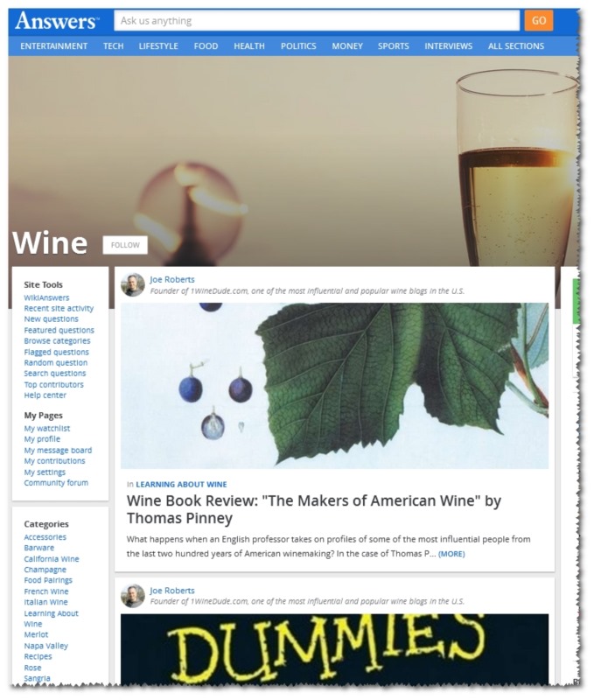Open the Wine Book Review article title

pyautogui.click(x=314, y=509)
